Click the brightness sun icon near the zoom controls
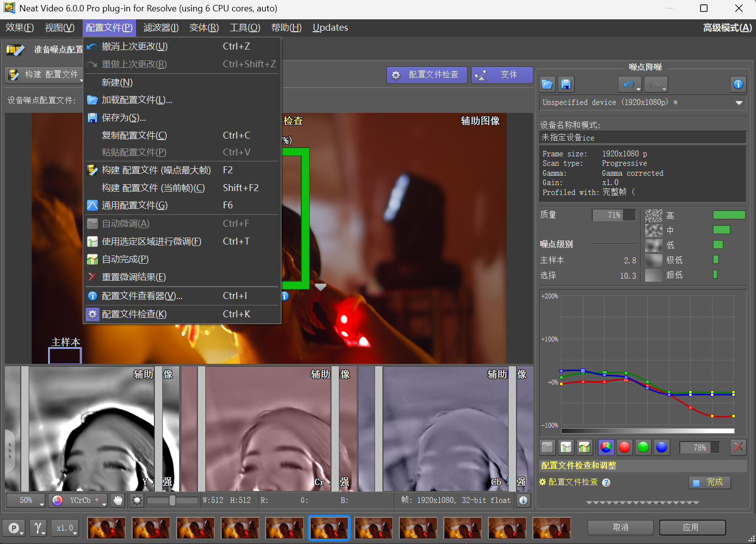Viewport: 756px width, 544px height. pyautogui.click(x=137, y=500)
